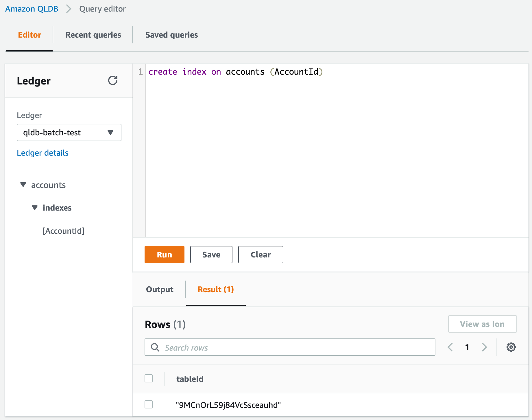Click the Rows (1) heading
Image resolution: width=532 pixels, height=420 pixels.
coord(165,324)
